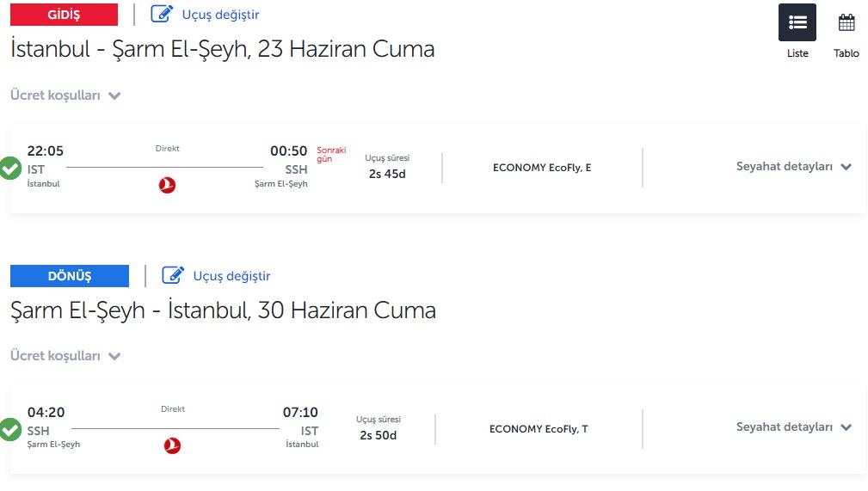
Task: Toggle the green checkmark on the 04:20 flight
Action: pyautogui.click(x=9, y=430)
